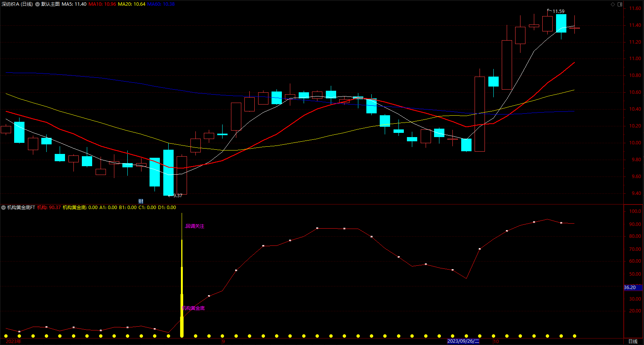
Task: Click the highlighted date 2023/09/26 label
Action: point(463,341)
